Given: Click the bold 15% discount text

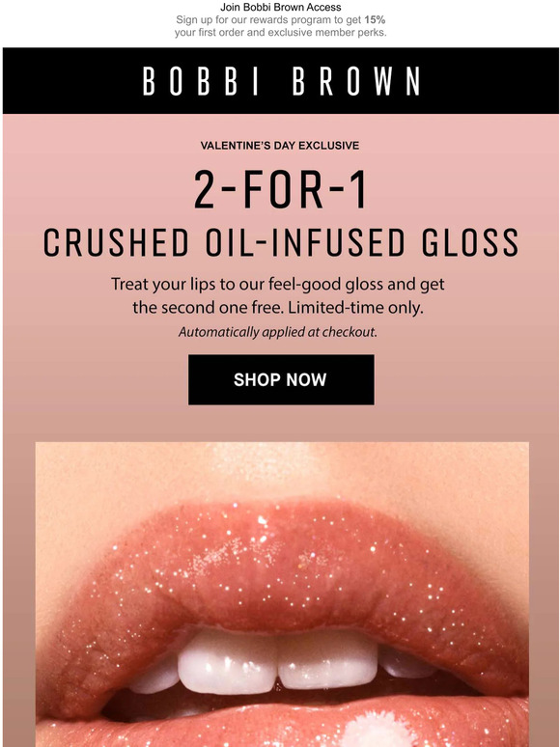Looking at the screenshot, I should 375,20.
